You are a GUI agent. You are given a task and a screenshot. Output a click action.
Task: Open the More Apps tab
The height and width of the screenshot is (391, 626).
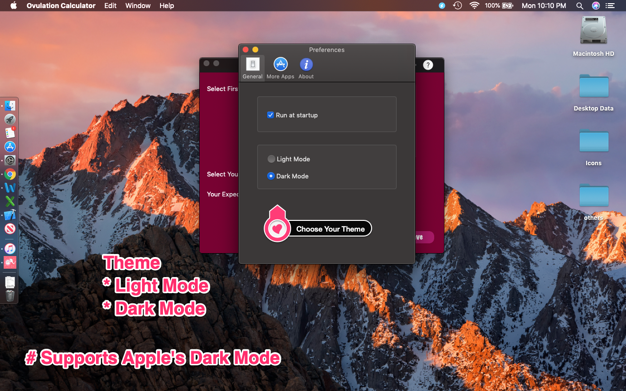click(280, 68)
